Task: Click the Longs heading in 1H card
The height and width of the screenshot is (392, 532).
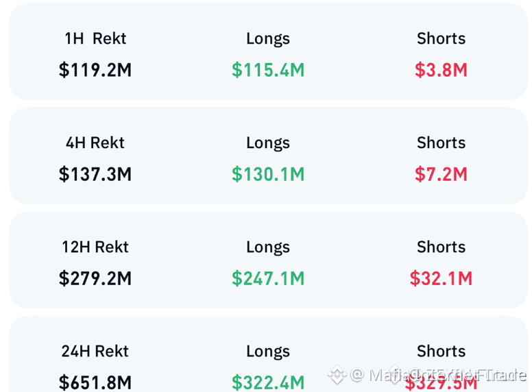Action: [268, 38]
